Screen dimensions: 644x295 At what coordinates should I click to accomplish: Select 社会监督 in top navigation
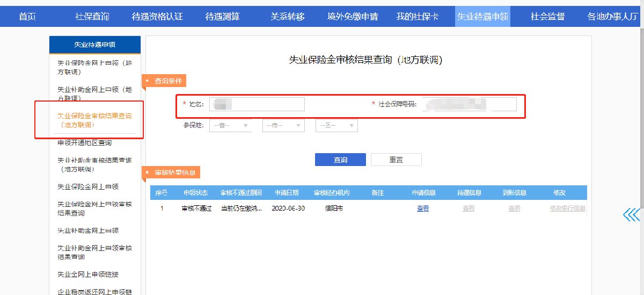pos(547,16)
